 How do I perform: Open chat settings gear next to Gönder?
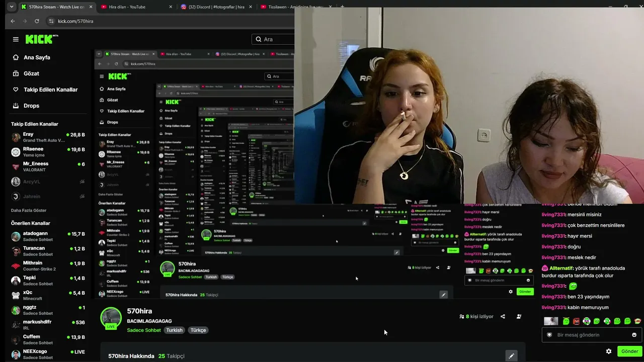tap(609, 351)
